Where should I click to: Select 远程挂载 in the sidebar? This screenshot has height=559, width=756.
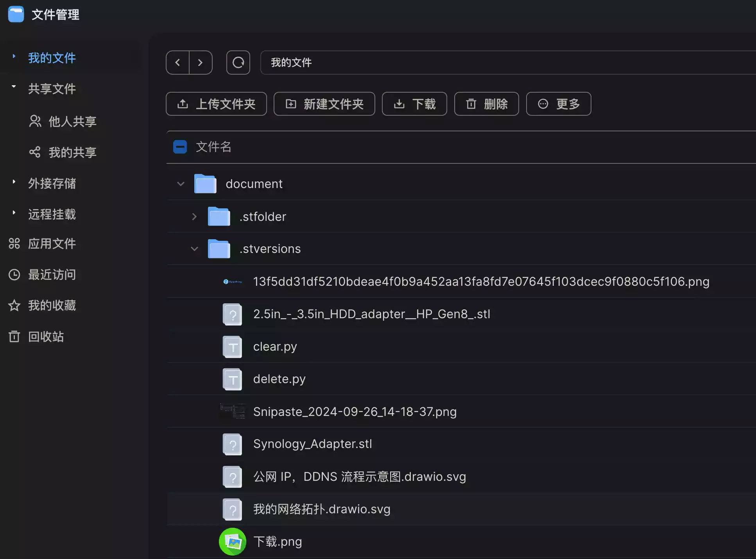52,214
